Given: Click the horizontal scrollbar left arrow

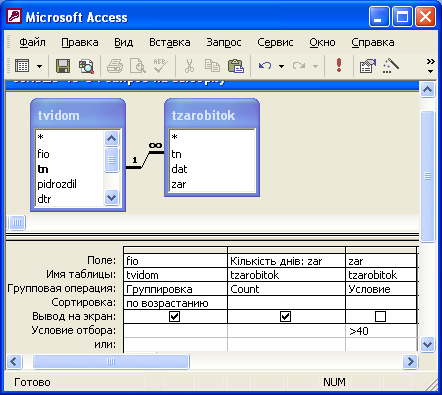Looking at the screenshot, I should [x=14, y=361].
